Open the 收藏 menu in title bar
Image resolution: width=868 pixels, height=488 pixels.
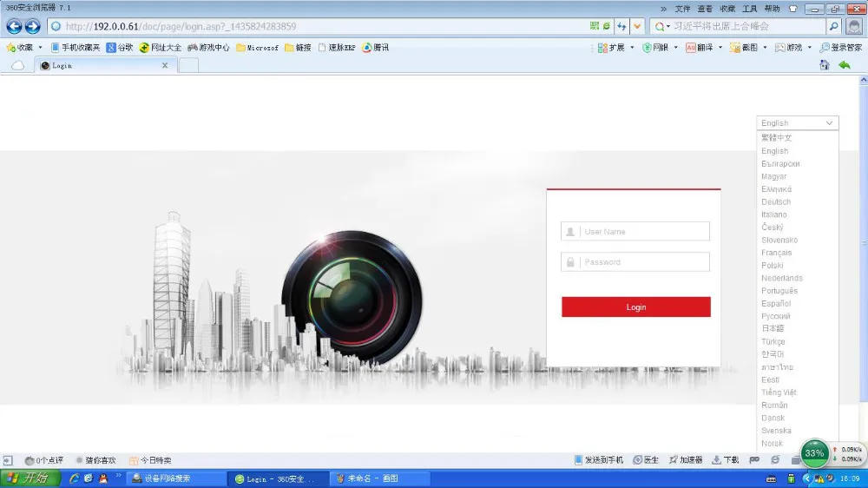[x=727, y=9]
